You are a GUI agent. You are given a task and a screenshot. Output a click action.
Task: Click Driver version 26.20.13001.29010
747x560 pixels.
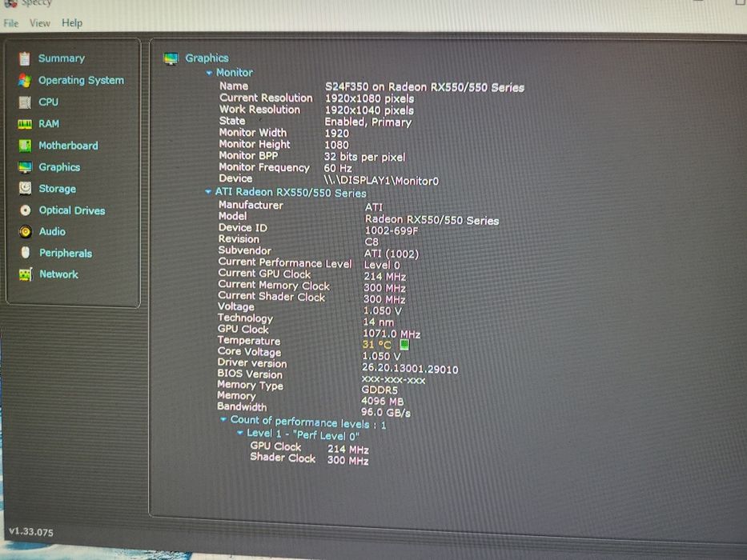point(410,369)
